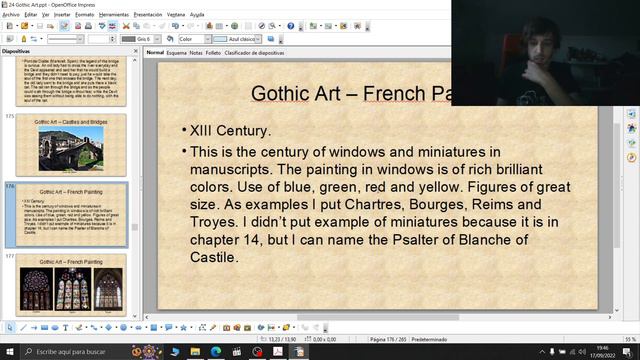
Task: Open OpenOffice Help with the question mark icon
Action: click(x=291, y=26)
